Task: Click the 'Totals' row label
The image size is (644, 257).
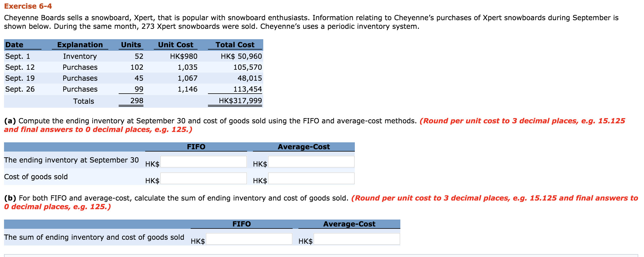Action: click(x=84, y=101)
